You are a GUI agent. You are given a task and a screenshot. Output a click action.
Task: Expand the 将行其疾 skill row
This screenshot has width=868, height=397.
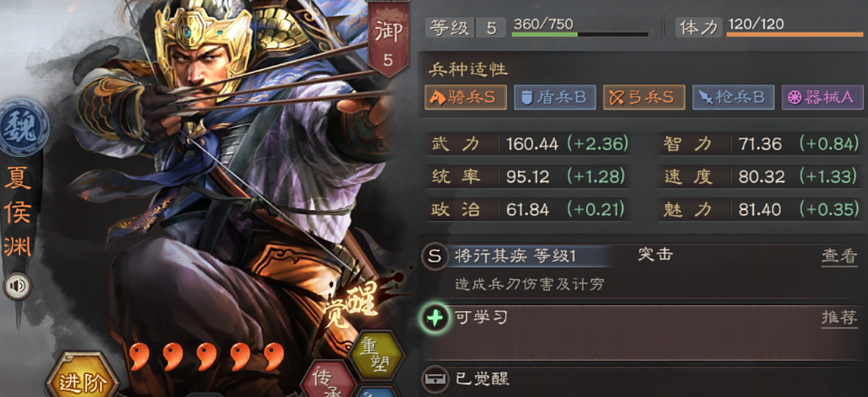click(x=642, y=271)
